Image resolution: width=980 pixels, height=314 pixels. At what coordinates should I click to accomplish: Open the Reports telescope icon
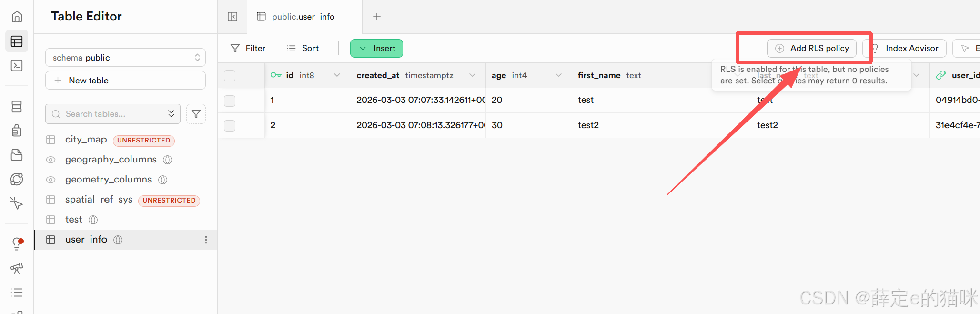pos(17,268)
